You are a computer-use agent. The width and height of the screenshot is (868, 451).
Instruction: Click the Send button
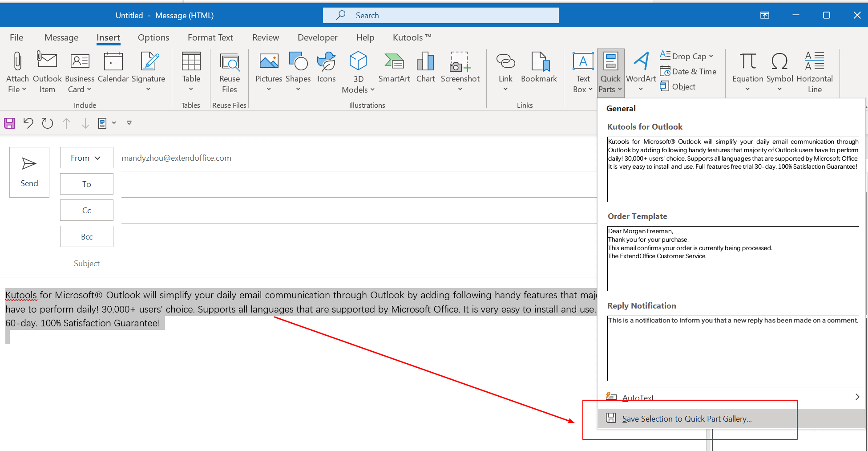[29, 173]
